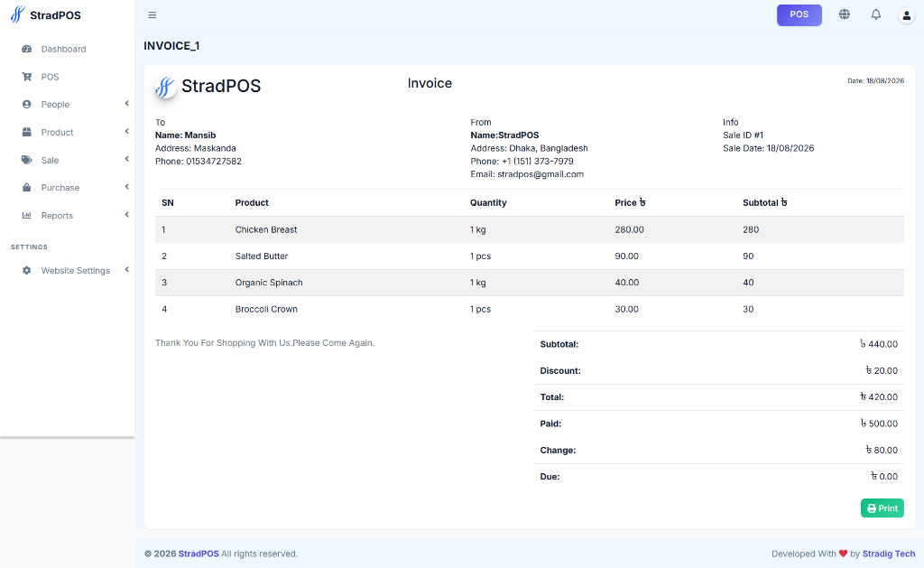Click the Product box icon

pyautogui.click(x=26, y=132)
